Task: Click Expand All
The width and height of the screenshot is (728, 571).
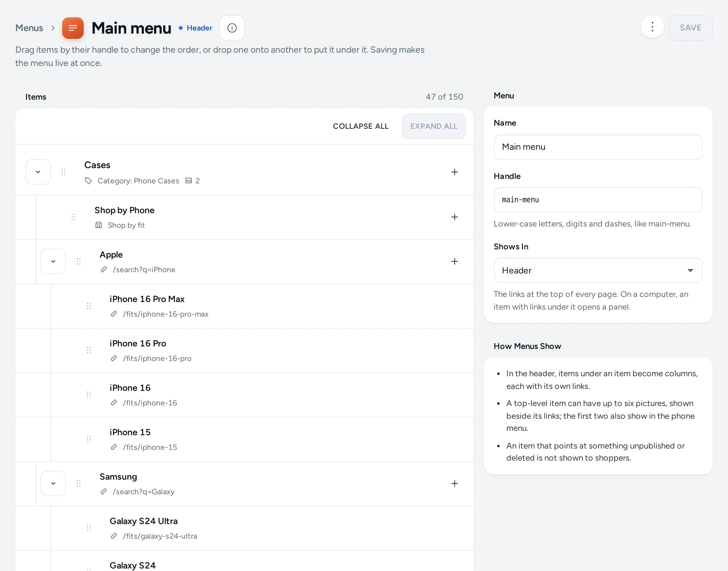Action: click(x=434, y=126)
